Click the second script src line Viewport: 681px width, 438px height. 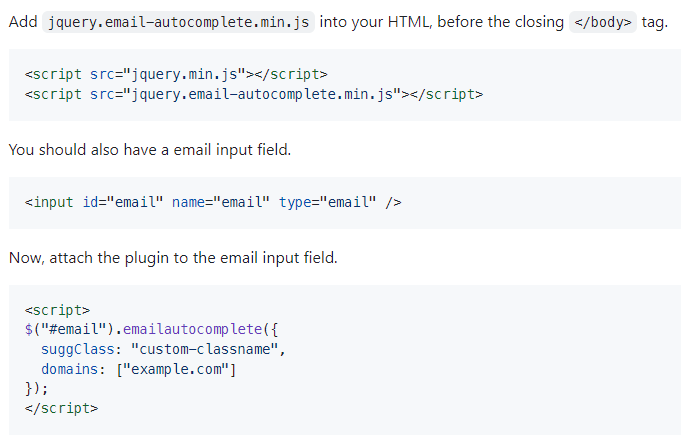254,94
